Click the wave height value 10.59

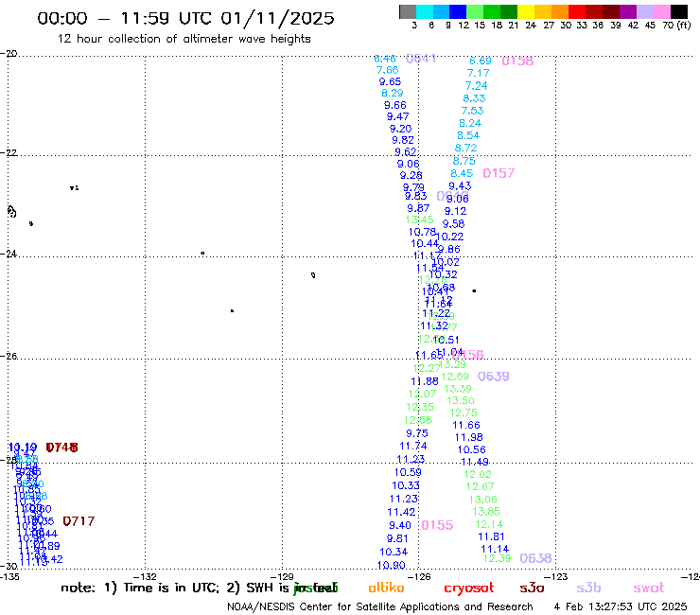tap(408, 472)
